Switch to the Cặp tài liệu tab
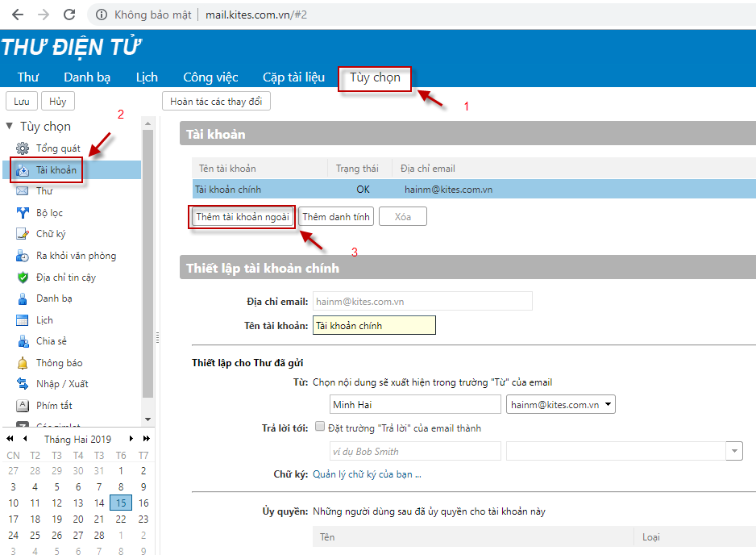This screenshot has height=555, width=756. (x=293, y=77)
